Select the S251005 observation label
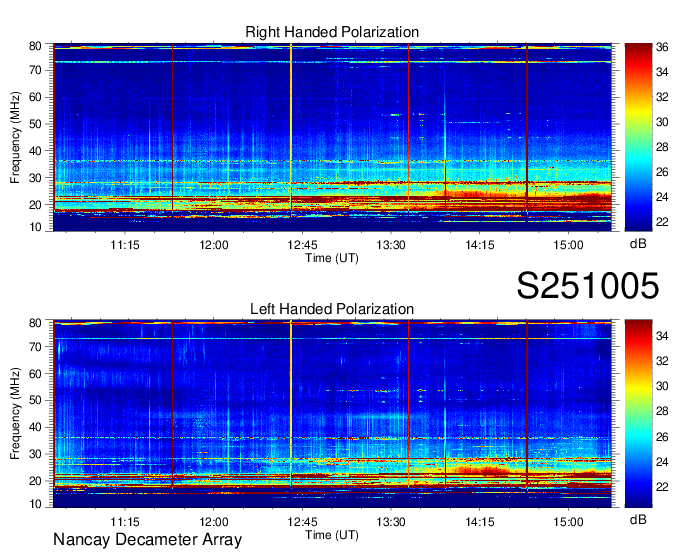The image size is (680, 552). [588, 287]
